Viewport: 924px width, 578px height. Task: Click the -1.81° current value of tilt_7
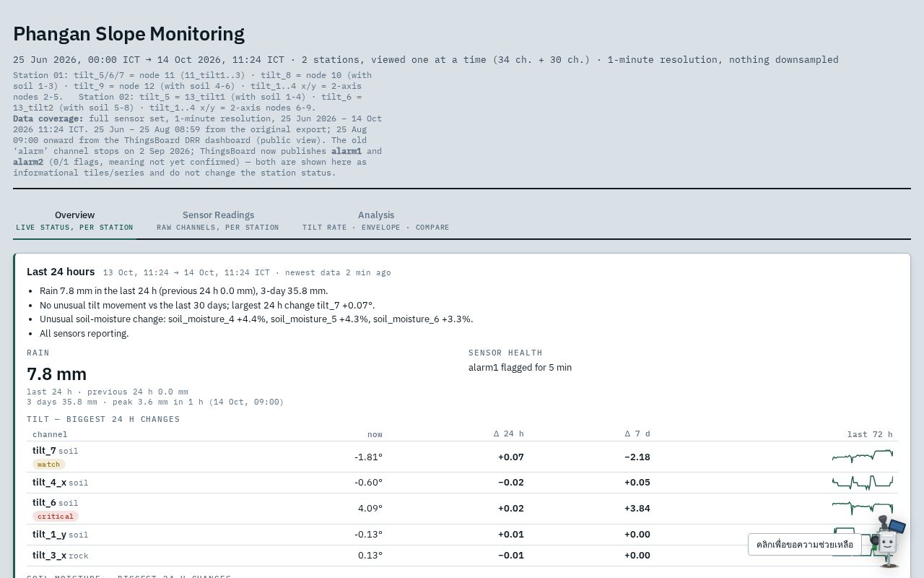tap(368, 457)
